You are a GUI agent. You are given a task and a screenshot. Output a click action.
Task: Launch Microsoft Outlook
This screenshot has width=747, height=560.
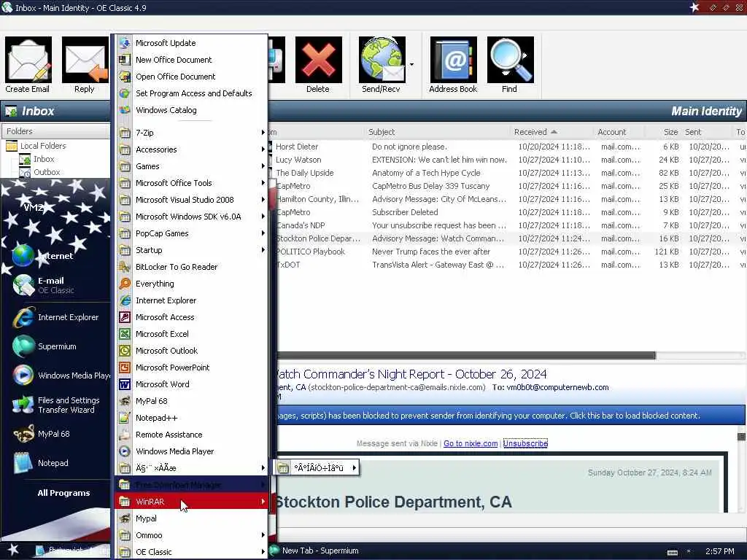tap(192, 351)
